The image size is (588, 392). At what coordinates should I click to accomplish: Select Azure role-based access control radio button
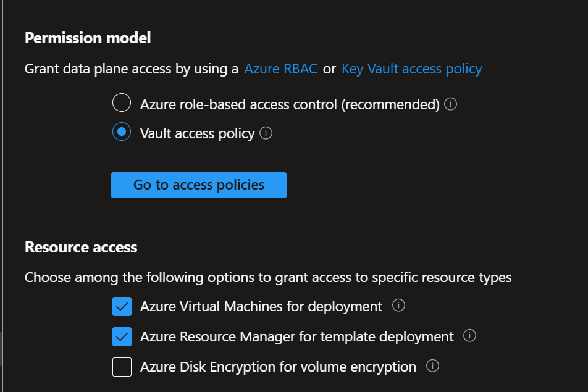click(122, 104)
